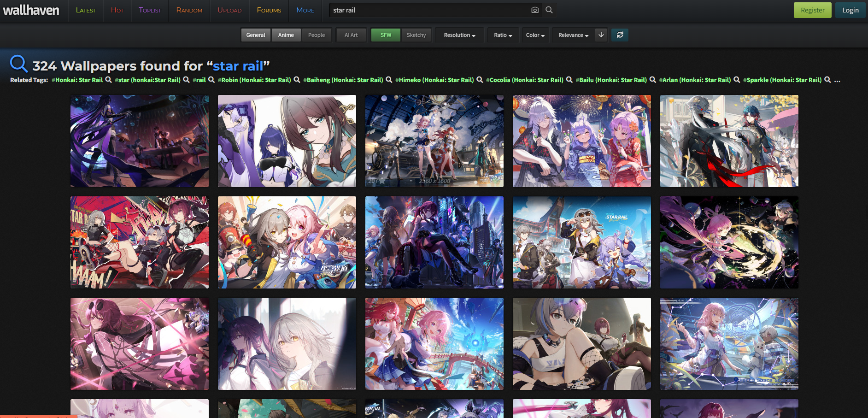Image resolution: width=868 pixels, height=418 pixels.
Task: Open the Color filter picker
Action: pos(535,35)
